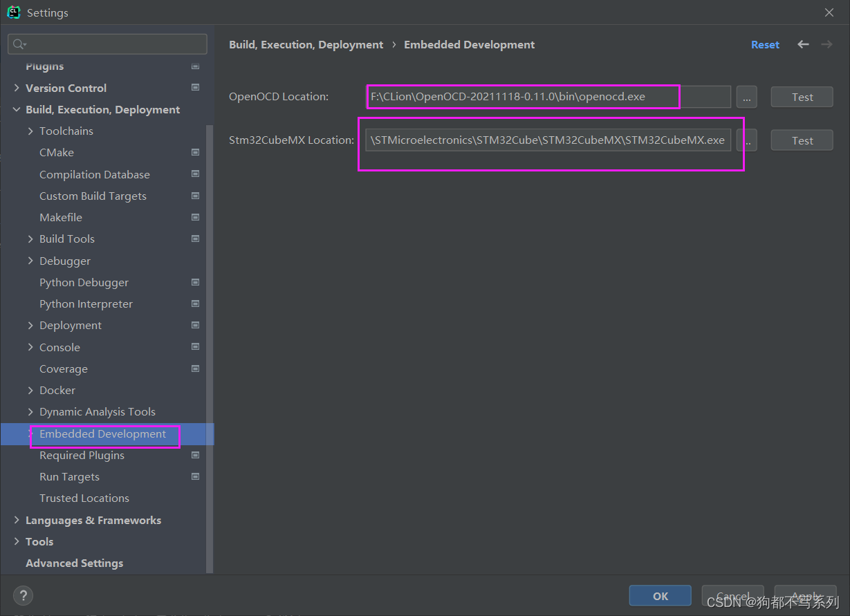
Task: Go back with the left arrow
Action: click(x=803, y=44)
